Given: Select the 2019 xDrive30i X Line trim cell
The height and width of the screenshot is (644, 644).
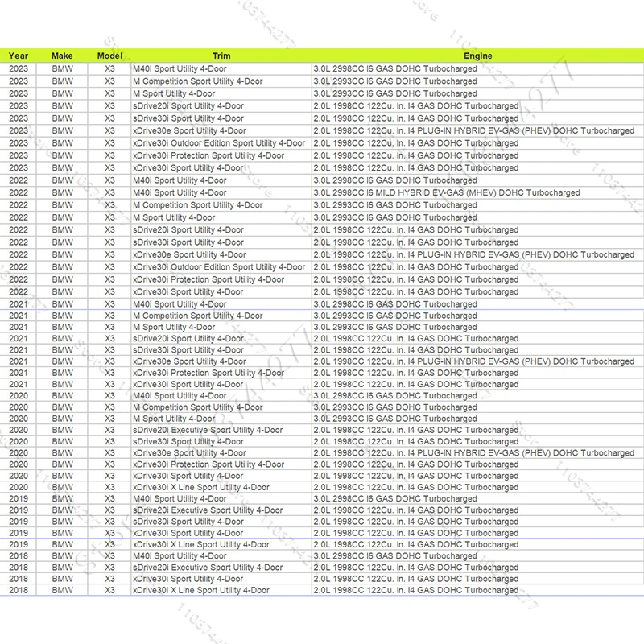Looking at the screenshot, I should click(x=221, y=545).
